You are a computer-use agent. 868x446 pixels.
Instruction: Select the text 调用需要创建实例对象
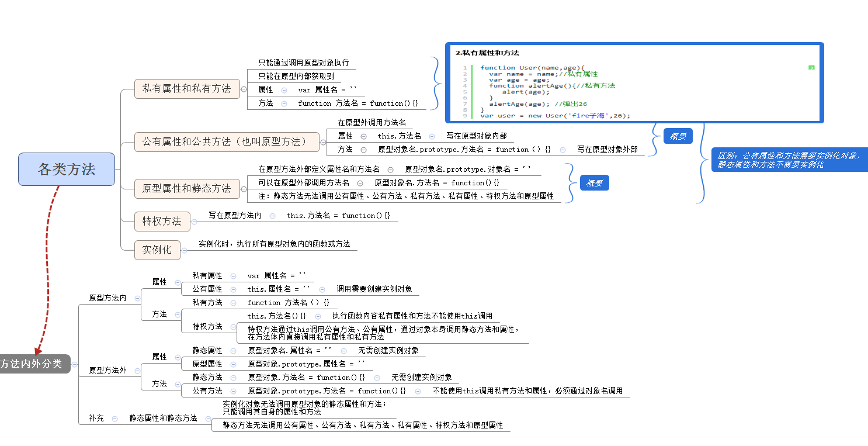[374, 289]
